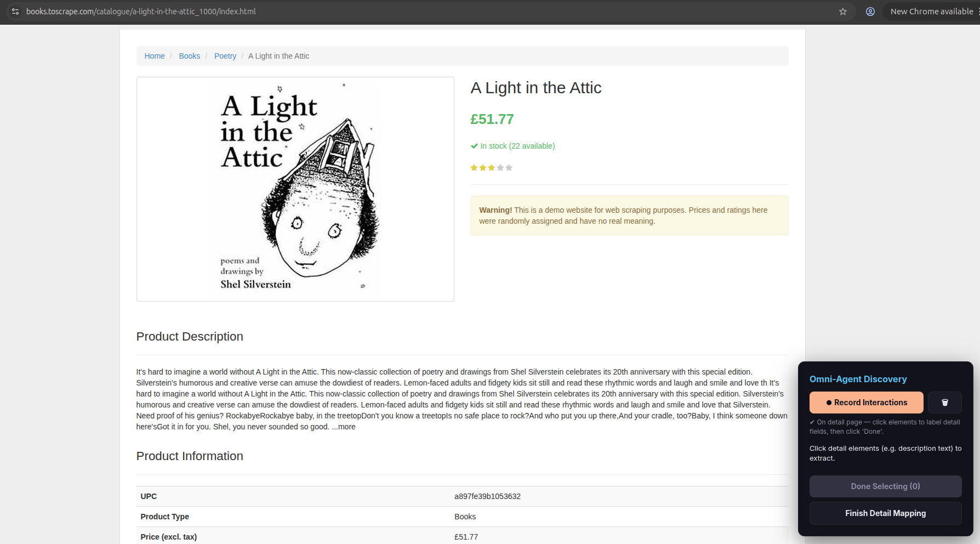Click the Books value in Product Type row

(x=465, y=517)
